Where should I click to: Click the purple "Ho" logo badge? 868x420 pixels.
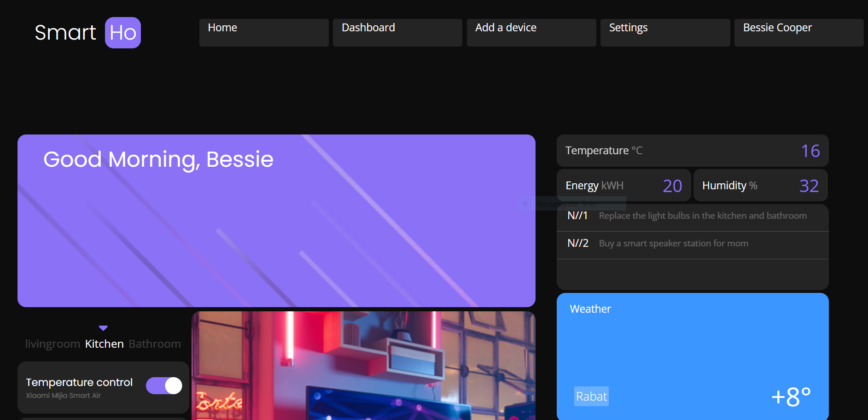coord(122,32)
